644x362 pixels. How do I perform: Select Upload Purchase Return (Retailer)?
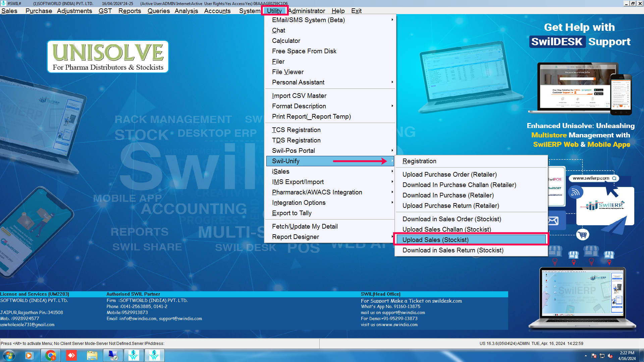[471, 205]
